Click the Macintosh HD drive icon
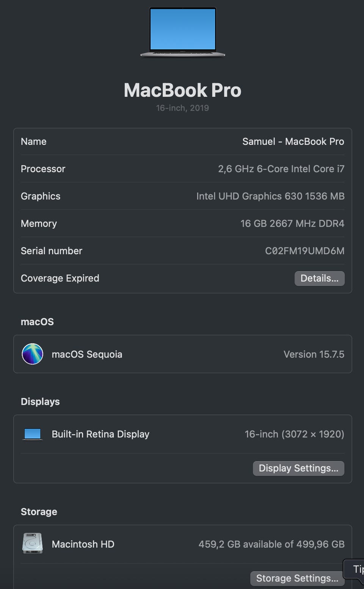This screenshot has height=589, width=364. click(x=33, y=544)
